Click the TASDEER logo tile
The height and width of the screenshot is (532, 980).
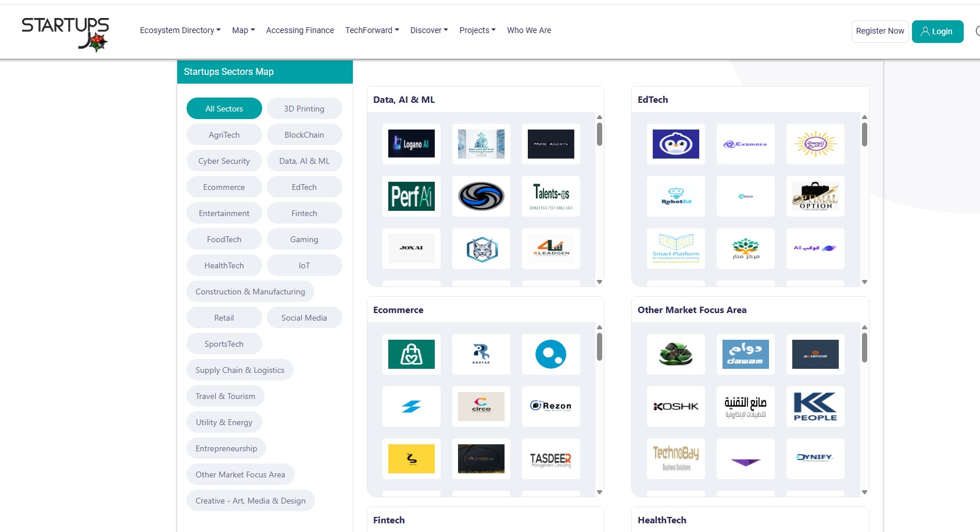tap(551, 459)
